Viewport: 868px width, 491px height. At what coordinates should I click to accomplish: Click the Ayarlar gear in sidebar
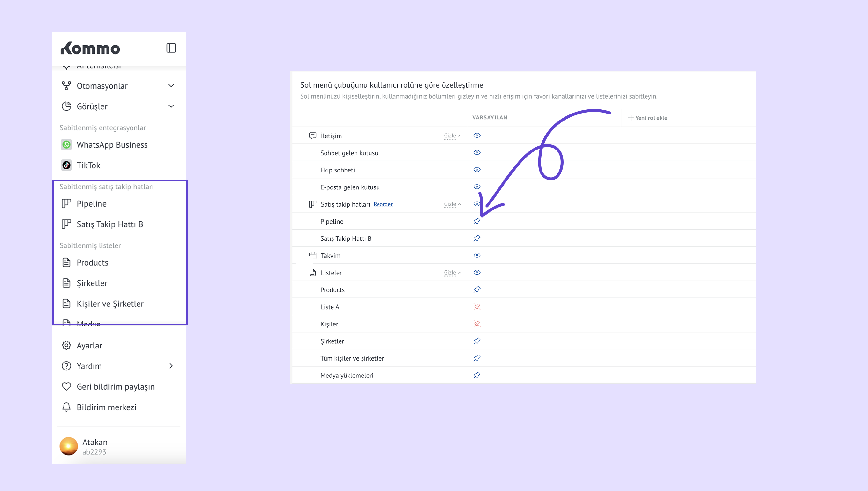pos(66,345)
